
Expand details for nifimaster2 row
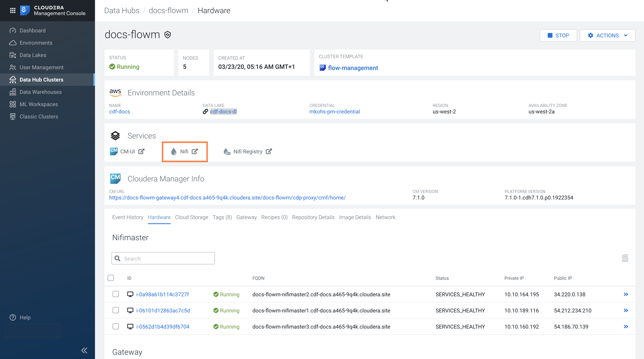pyautogui.click(x=626, y=294)
